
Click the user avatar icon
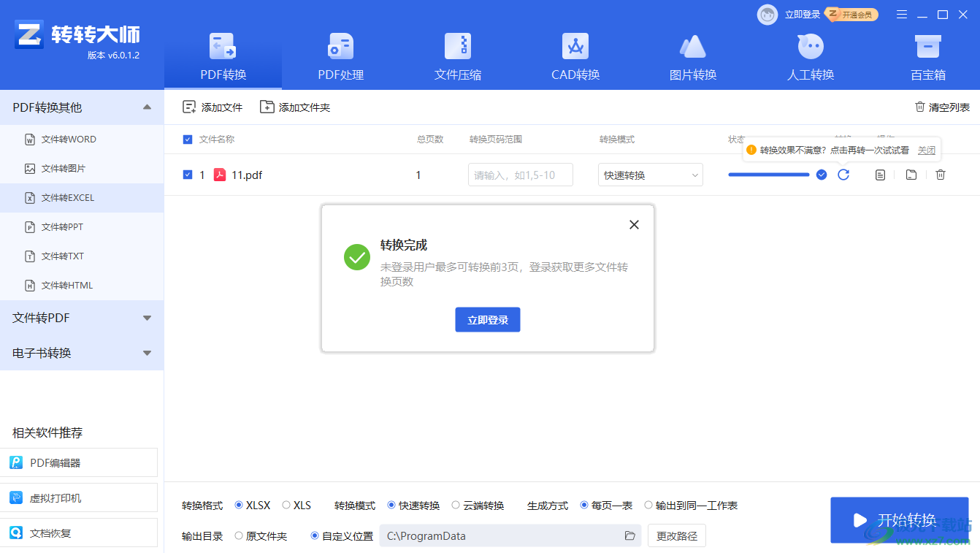point(767,15)
